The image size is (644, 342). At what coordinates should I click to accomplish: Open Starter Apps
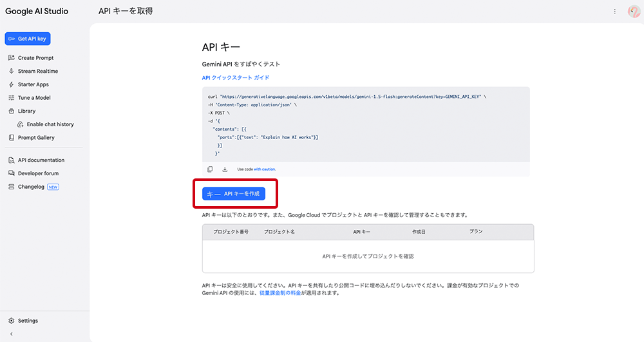coord(33,84)
